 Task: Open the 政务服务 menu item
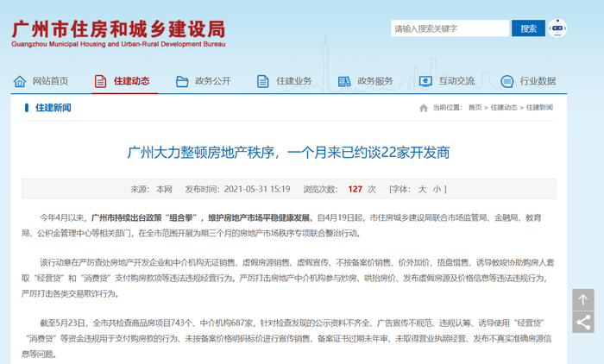[x=375, y=81]
